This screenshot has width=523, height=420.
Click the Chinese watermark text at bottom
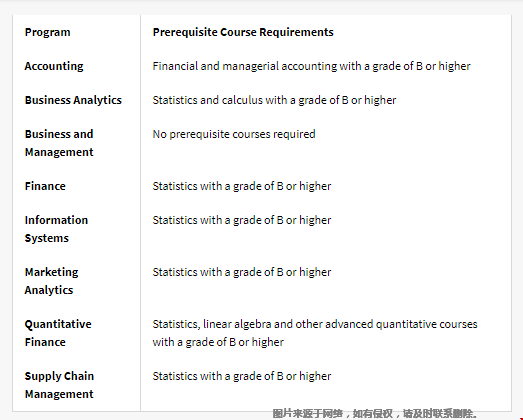pyautogui.click(x=375, y=414)
